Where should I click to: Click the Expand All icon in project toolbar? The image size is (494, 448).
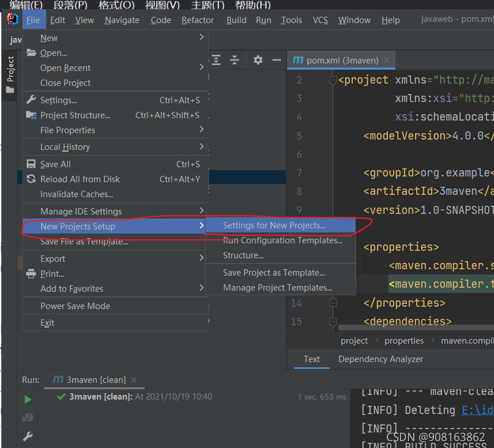tap(216, 60)
